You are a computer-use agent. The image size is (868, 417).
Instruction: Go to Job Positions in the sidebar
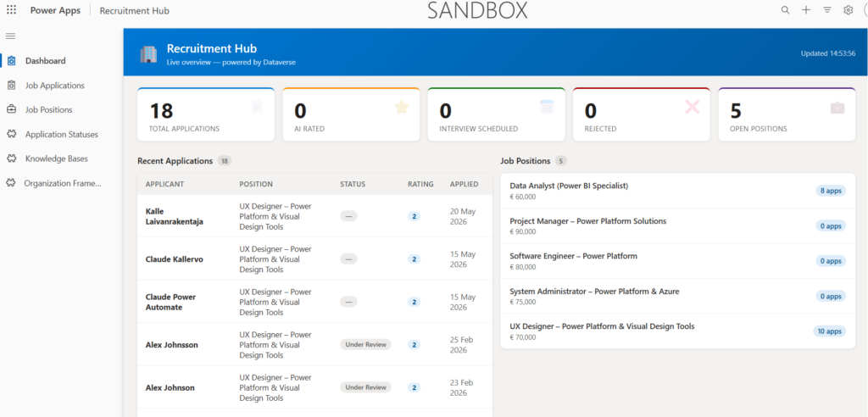pyautogui.click(x=62, y=109)
